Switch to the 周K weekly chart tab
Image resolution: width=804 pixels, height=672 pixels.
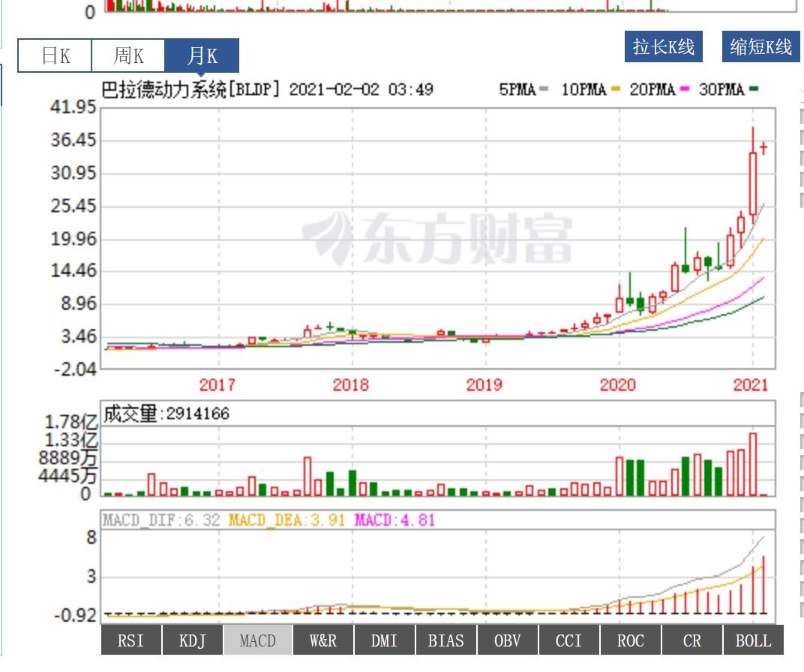128,55
